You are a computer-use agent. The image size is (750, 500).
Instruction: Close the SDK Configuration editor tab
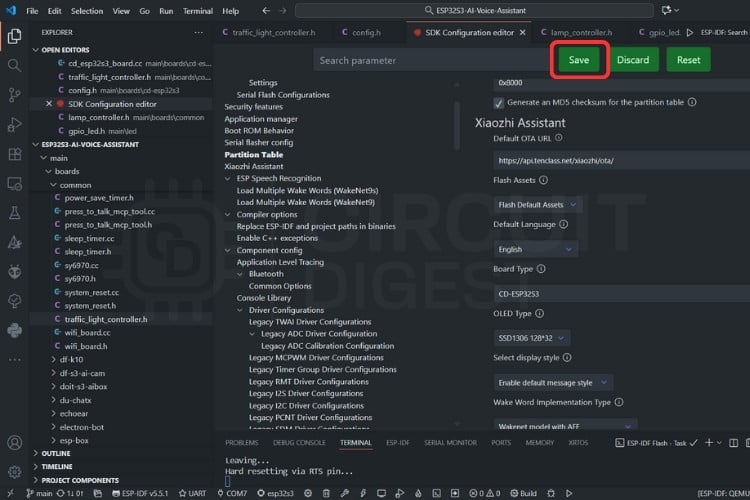tap(522, 33)
